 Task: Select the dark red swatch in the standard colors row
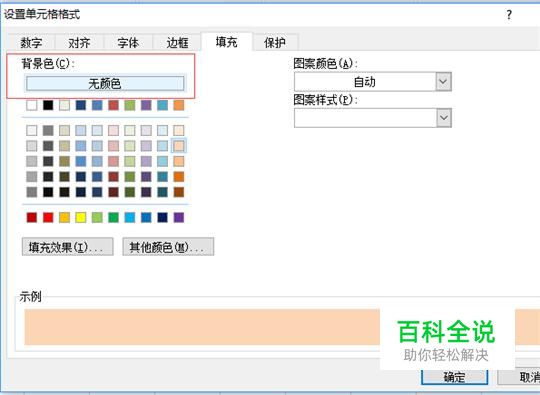pyautogui.click(x=32, y=217)
